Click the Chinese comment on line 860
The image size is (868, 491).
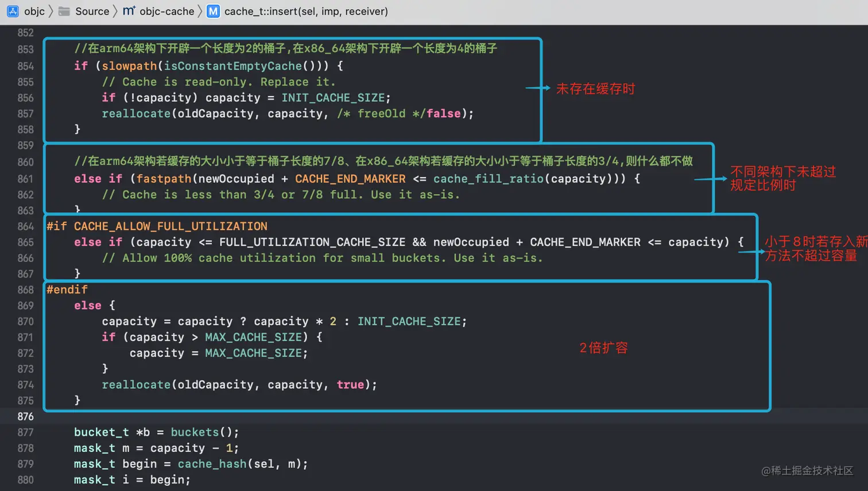[383, 162]
